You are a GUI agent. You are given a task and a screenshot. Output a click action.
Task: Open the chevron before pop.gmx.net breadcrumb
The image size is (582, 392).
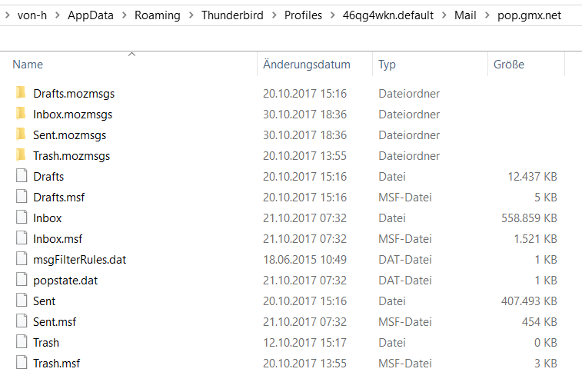point(487,15)
